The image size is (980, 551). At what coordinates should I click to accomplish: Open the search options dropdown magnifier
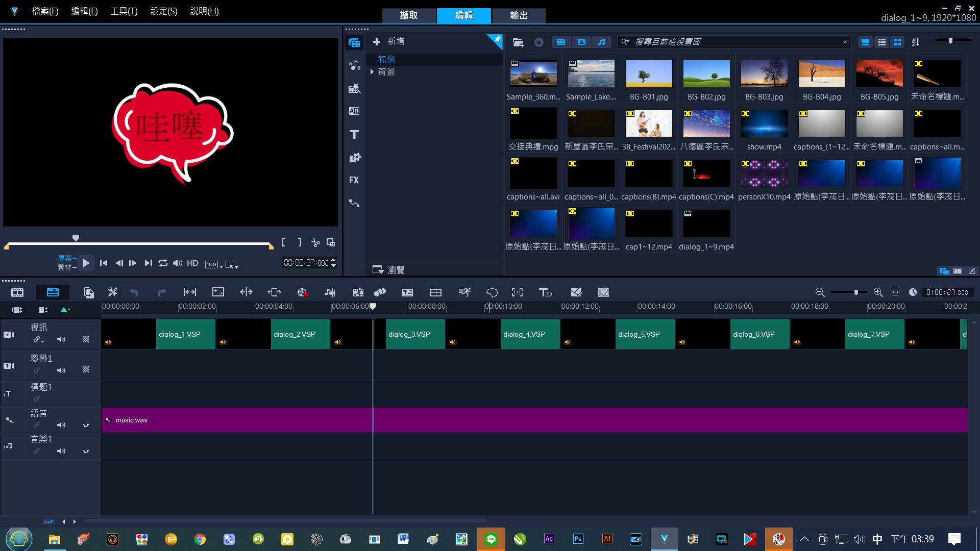coord(625,42)
